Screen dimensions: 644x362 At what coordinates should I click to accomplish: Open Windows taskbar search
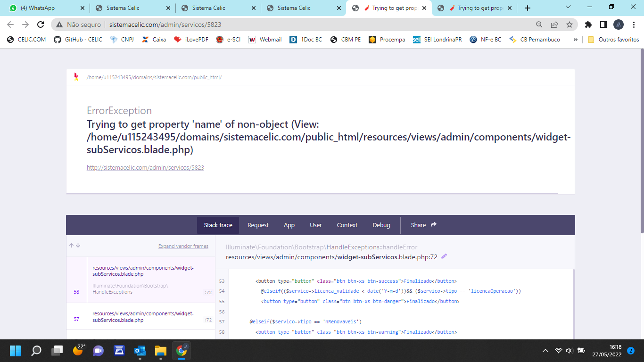pyautogui.click(x=36, y=351)
